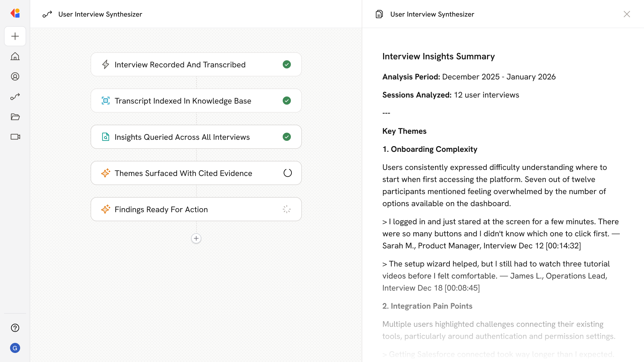
Task: Open the video recordings sidebar icon
Action: click(x=15, y=137)
